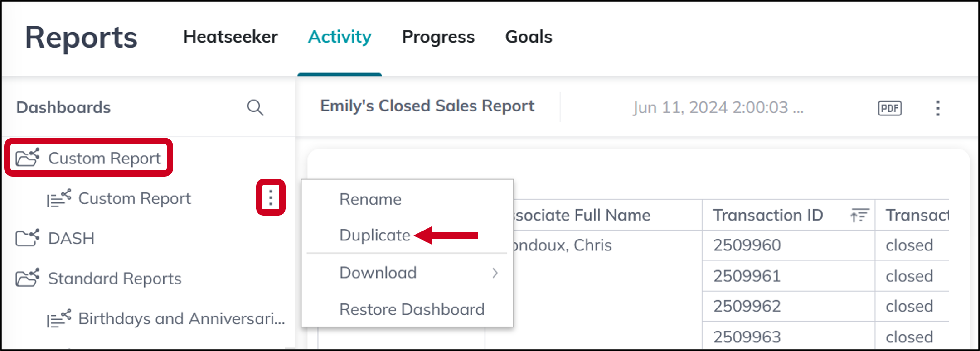Switch to the Activity tab

[340, 37]
